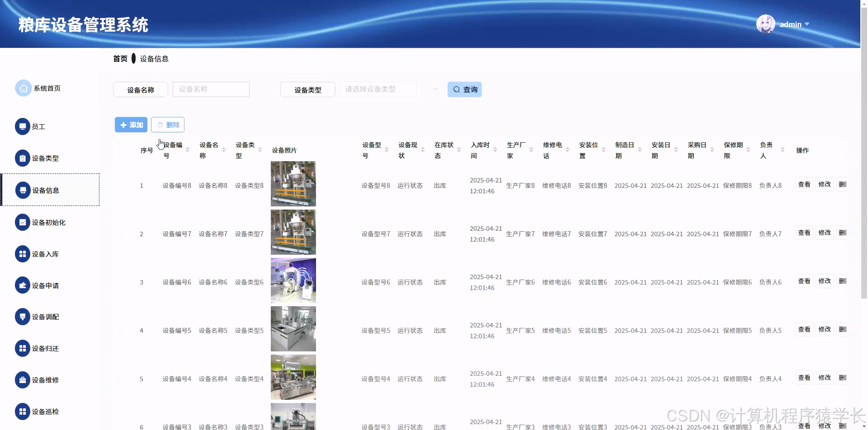Click the 设备申请 sidebar icon
The width and height of the screenshot is (868, 430).
coord(23,285)
